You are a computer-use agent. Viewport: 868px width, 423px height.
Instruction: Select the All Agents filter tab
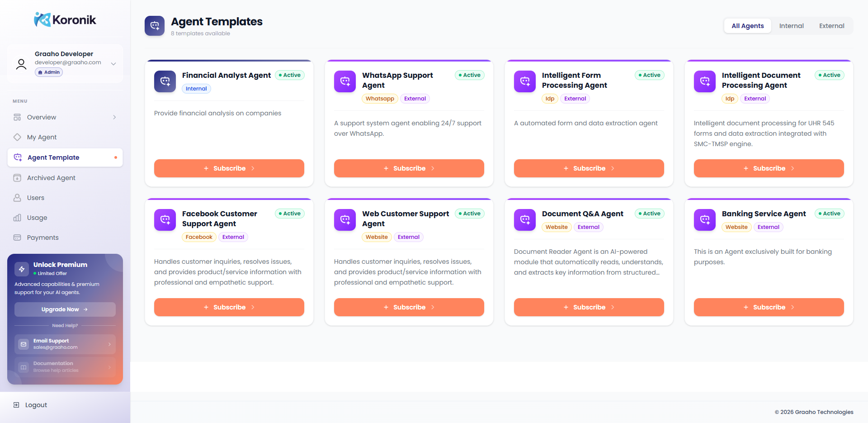[x=748, y=26]
